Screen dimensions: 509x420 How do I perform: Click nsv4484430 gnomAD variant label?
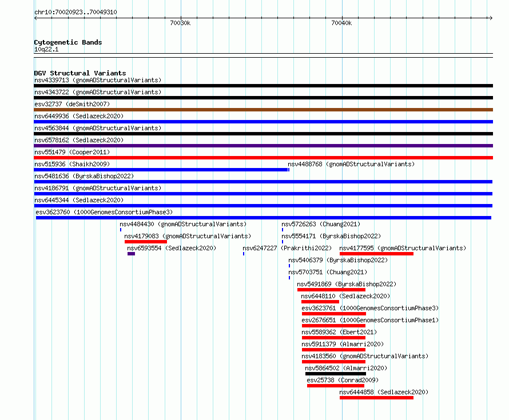[x=183, y=224]
